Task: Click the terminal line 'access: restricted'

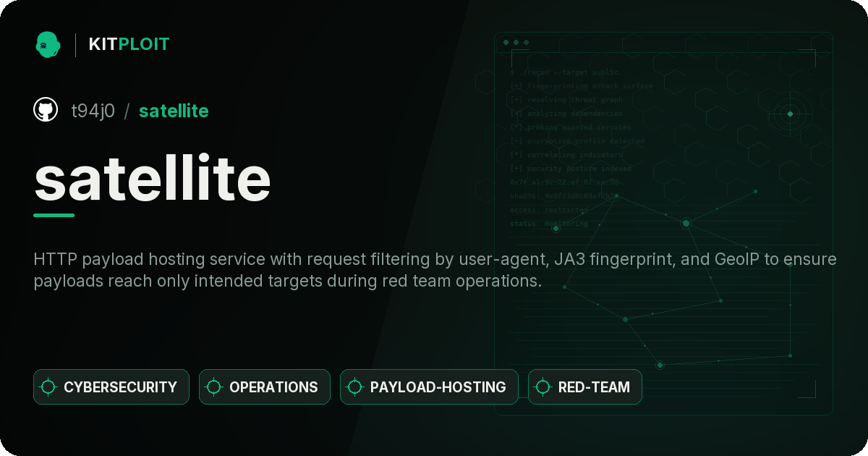Action: (549, 210)
